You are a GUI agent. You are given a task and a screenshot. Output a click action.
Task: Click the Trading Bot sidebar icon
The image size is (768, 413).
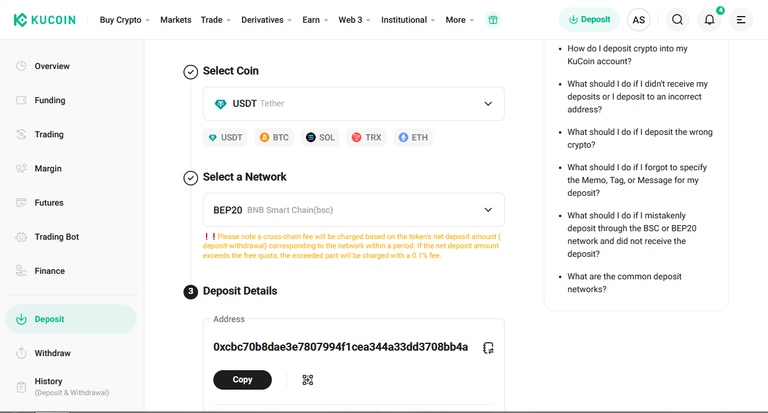click(21, 237)
